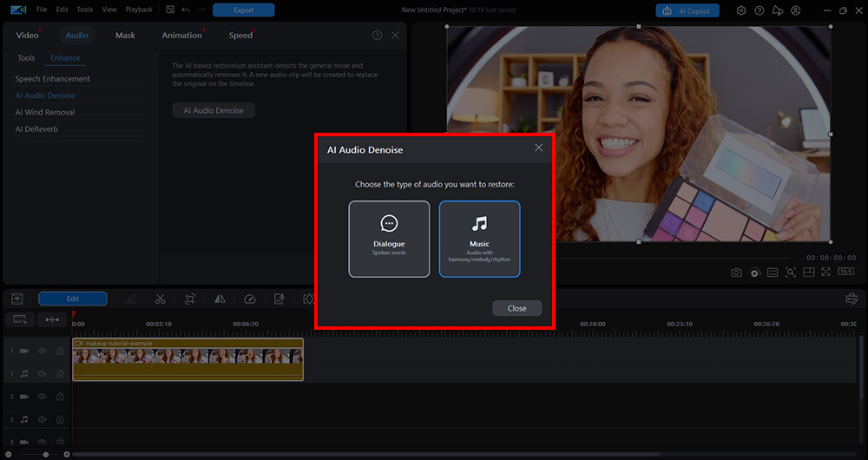This screenshot has width=868, height=460.
Task: Click the timeline zoom slider handle
Action: [46, 454]
